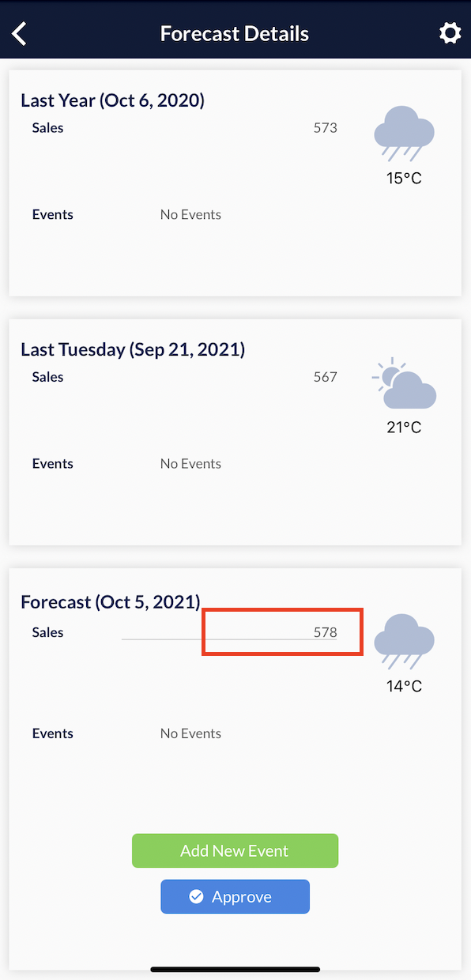471x980 pixels.
Task: Tap the back arrow icon
Action: [x=20, y=34]
